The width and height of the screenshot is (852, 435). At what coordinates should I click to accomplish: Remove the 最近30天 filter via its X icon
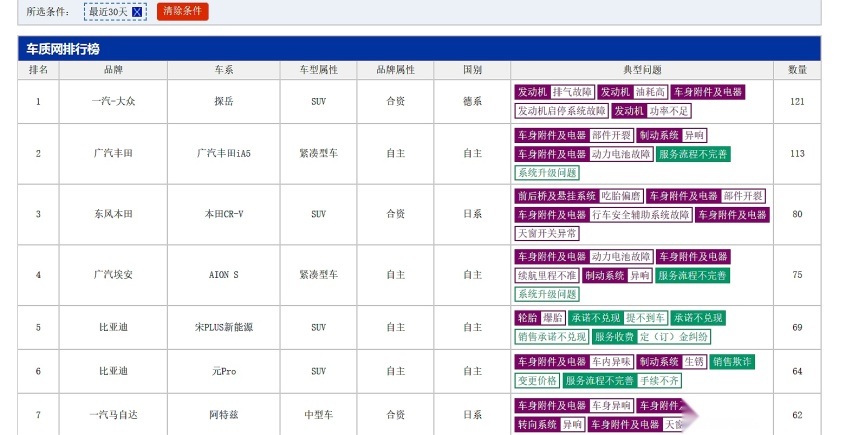(137, 11)
